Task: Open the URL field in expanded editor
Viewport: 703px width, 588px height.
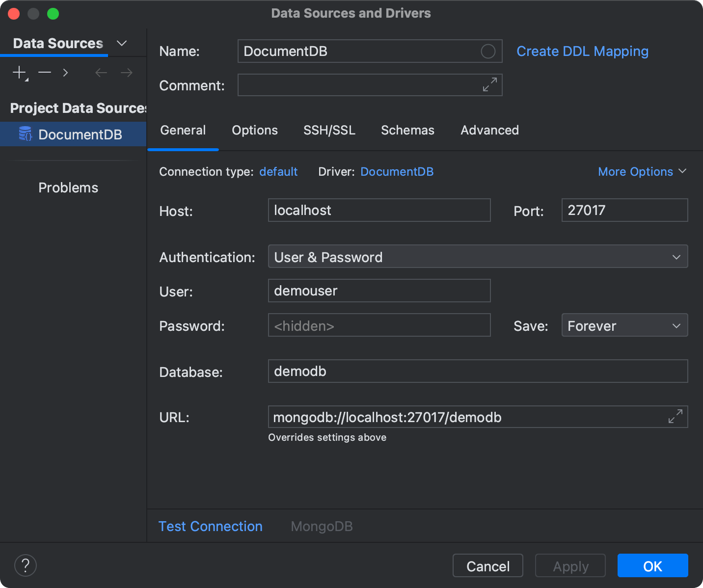Action: click(x=676, y=416)
